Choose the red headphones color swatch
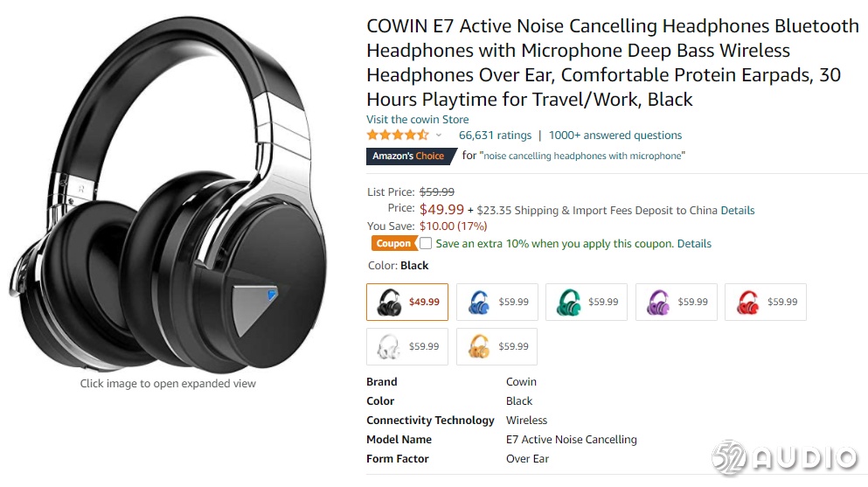This screenshot has height=487, width=868. (765, 303)
